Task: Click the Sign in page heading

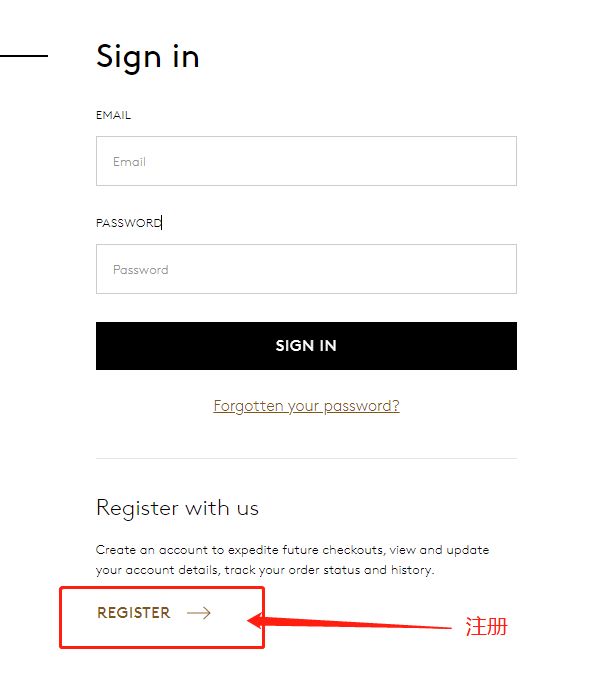Action: tap(148, 57)
